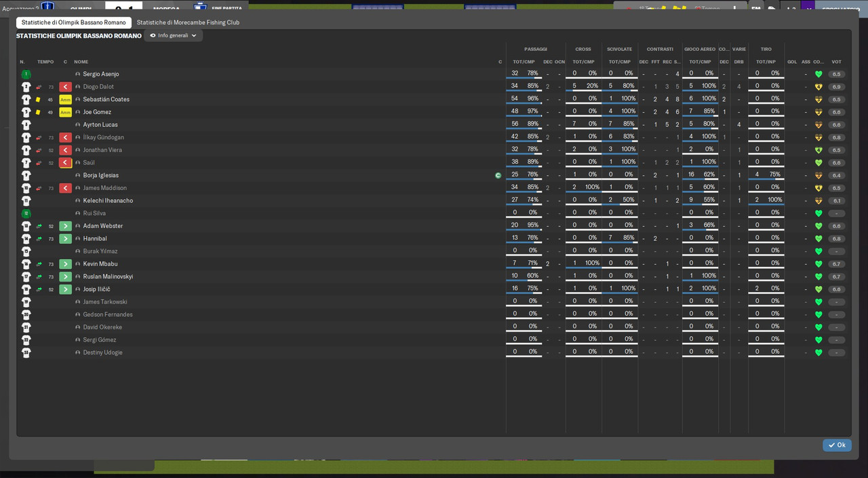Viewport: 868px width, 478px height.
Task: Click Borja Iglesias' 6.4 rating badge
Action: tap(836, 176)
